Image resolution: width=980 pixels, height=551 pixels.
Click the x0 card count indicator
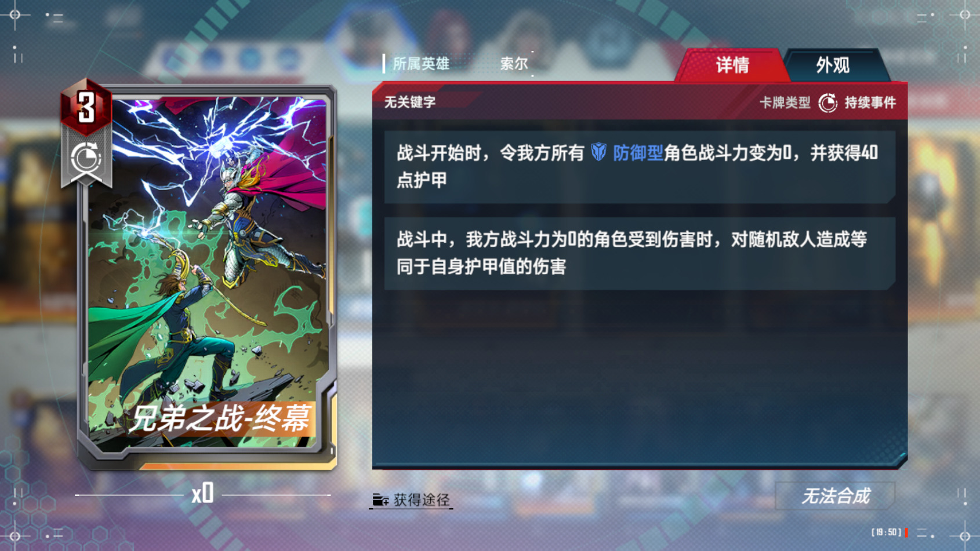[x=202, y=494]
